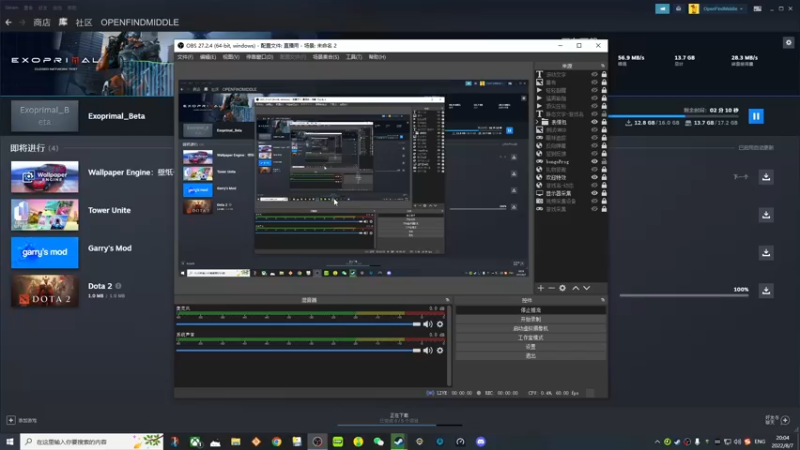Click the Dota 2 download icon
The image size is (800, 450).
tap(766, 290)
